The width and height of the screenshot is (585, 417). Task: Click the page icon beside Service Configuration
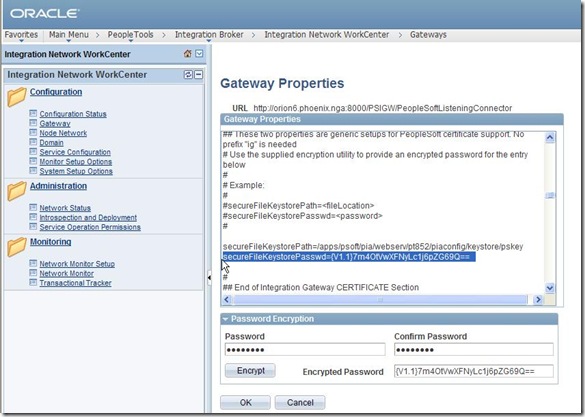33,152
